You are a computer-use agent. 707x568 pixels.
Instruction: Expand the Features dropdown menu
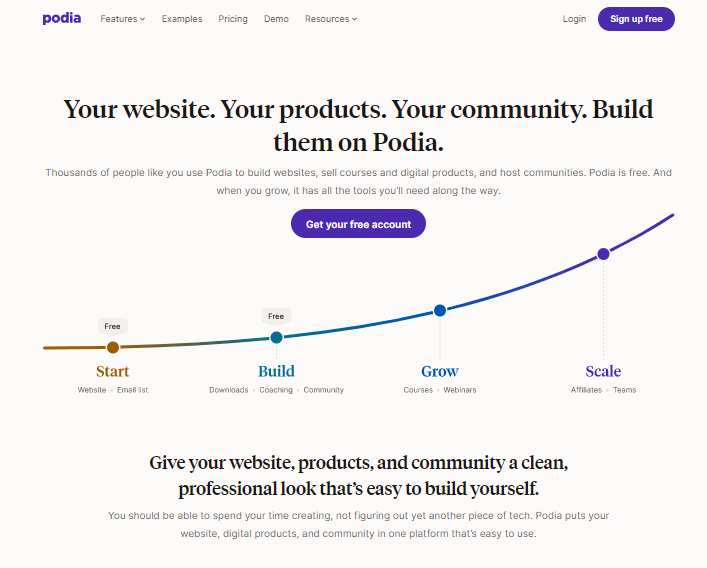click(123, 19)
